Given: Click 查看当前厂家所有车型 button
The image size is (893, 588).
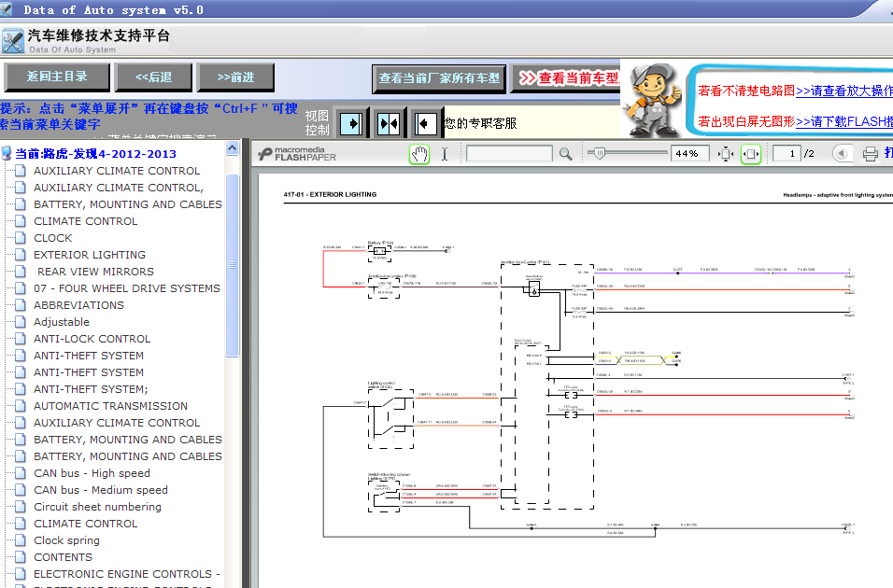Looking at the screenshot, I should (x=439, y=78).
